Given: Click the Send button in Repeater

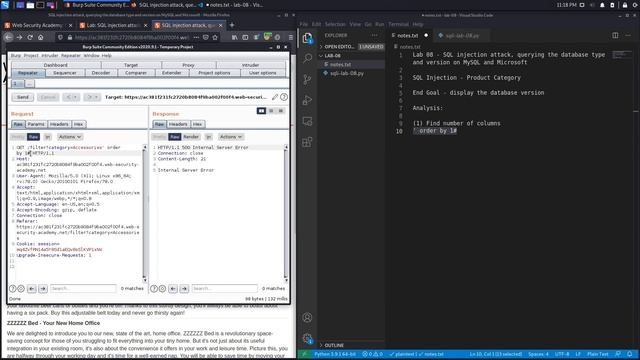Looking at the screenshot, I should (x=22, y=97).
